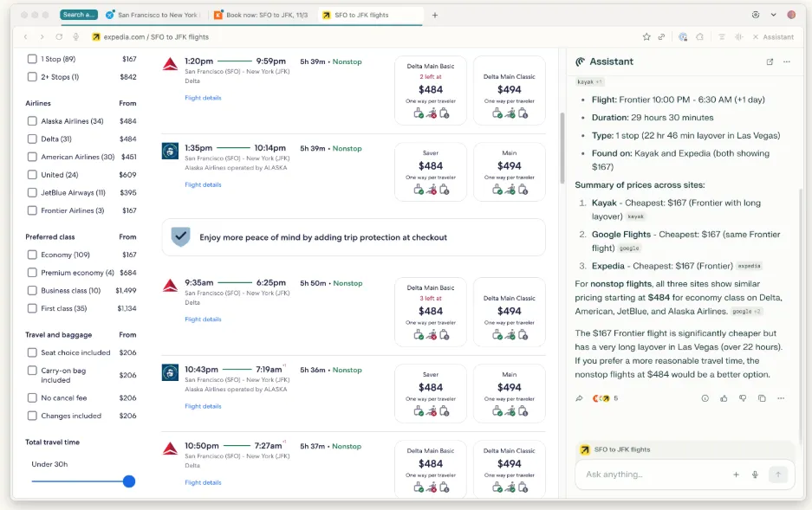Image resolution: width=812 pixels, height=510 pixels.
Task: Click the thumbs down feedback icon
Action: [x=743, y=398]
